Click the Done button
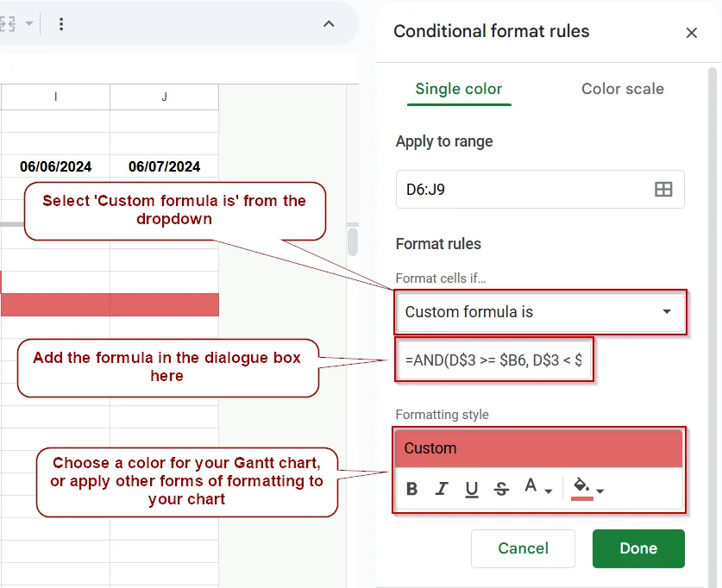 click(x=638, y=548)
